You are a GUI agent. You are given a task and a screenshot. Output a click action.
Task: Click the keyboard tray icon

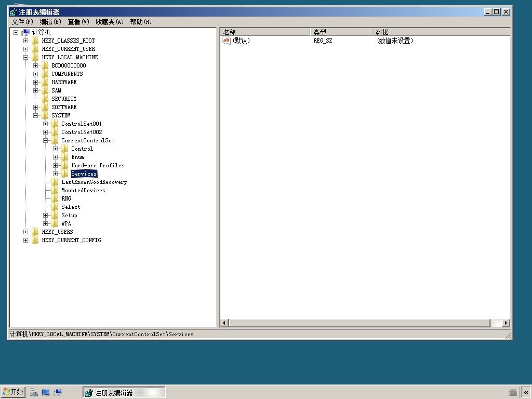point(513,393)
